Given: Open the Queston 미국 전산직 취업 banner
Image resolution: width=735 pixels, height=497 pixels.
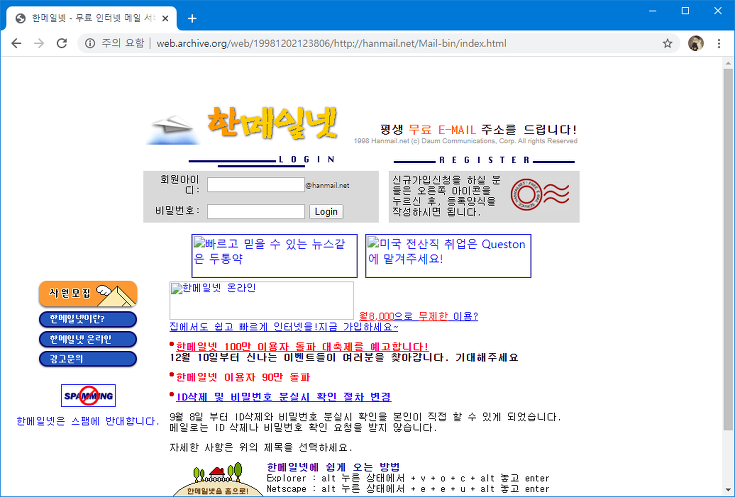Looking at the screenshot, I should (x=448, y=256).
